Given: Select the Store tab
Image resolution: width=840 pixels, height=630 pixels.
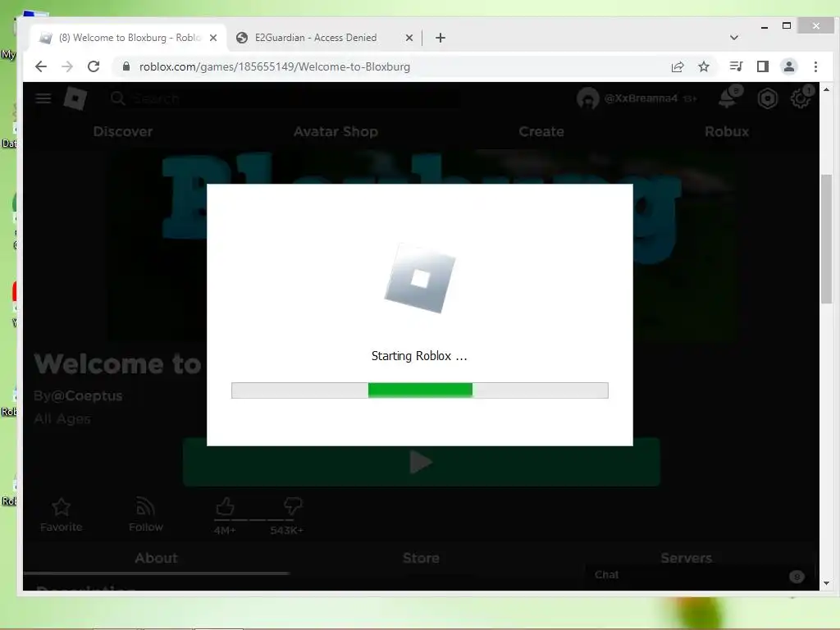Looking at the screenshot, I should (421, 558).
